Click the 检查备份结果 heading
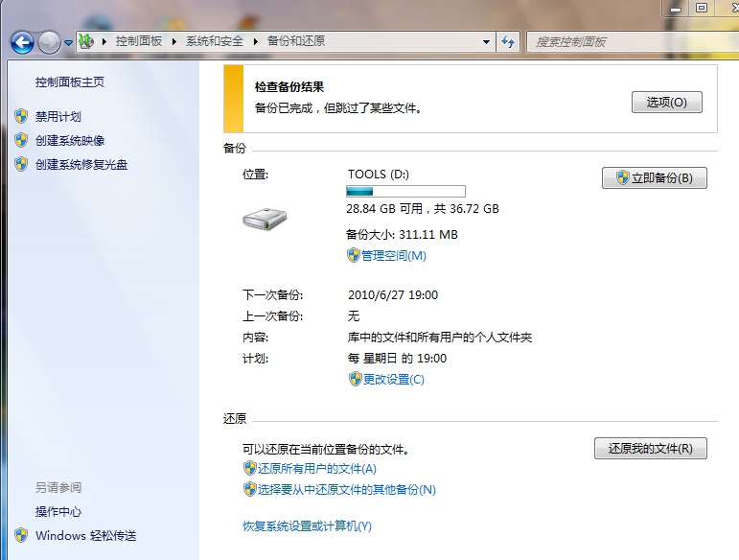The height and width of the screenshot is (560, 739). [x=289, y=86]
